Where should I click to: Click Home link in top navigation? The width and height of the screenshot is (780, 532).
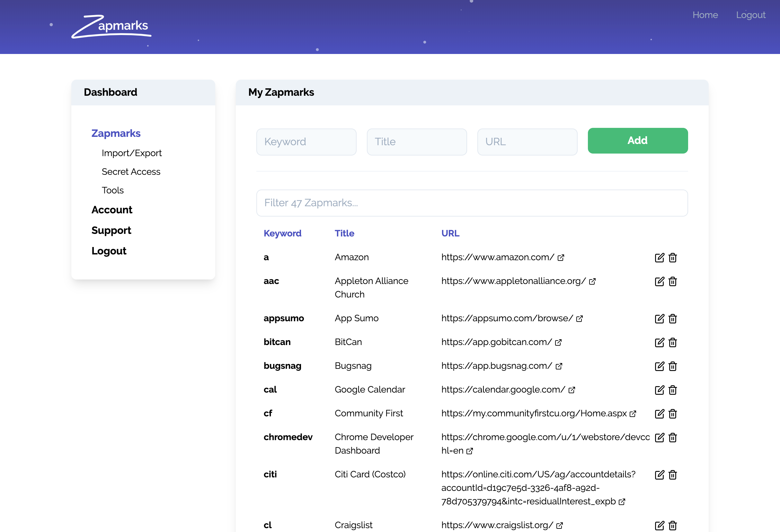click(705, 15)
